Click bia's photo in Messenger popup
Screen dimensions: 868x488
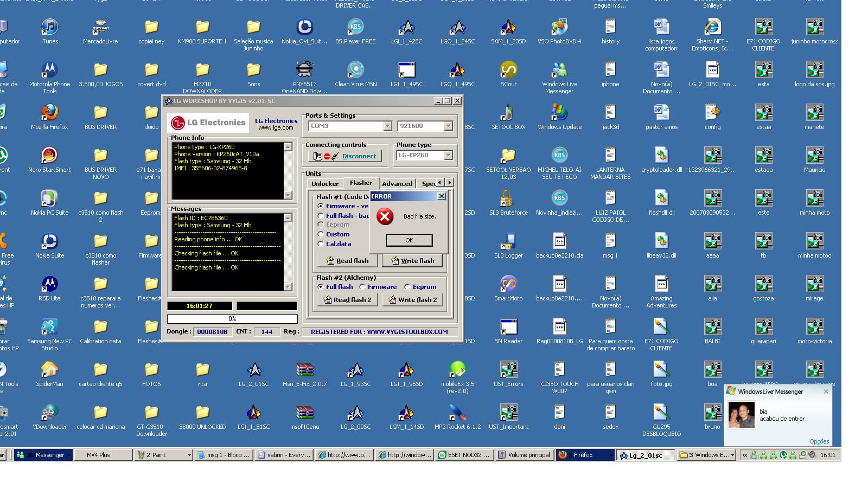[x=741, y=415]
